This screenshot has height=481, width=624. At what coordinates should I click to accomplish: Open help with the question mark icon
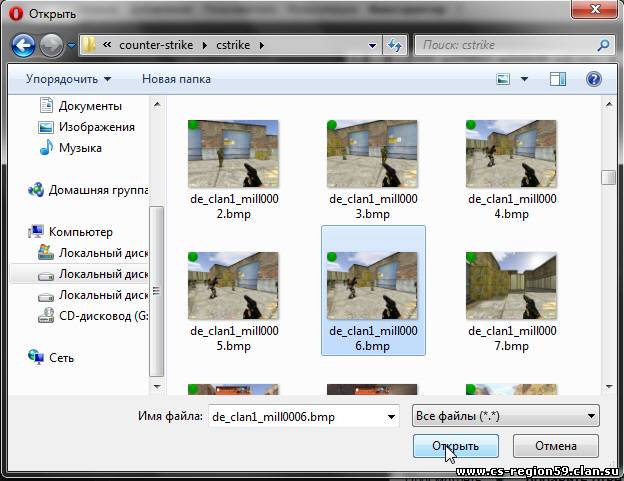coord(593,79)
